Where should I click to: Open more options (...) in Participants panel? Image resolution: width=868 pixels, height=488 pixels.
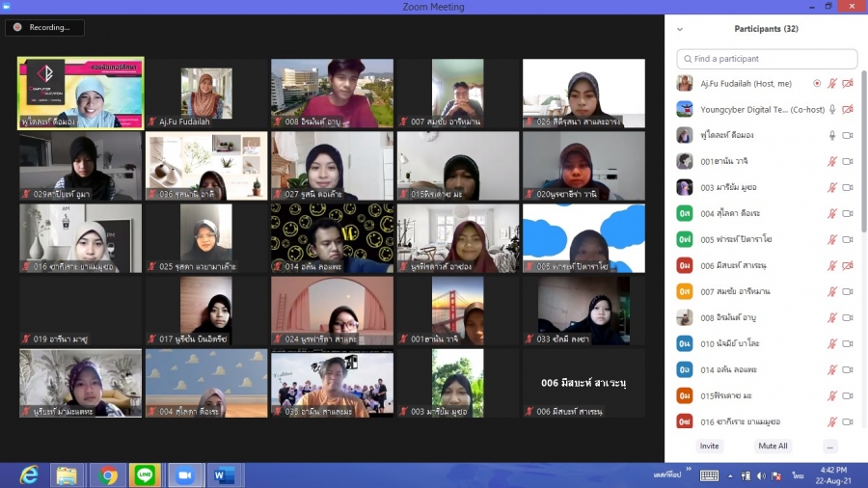(829, 447)
